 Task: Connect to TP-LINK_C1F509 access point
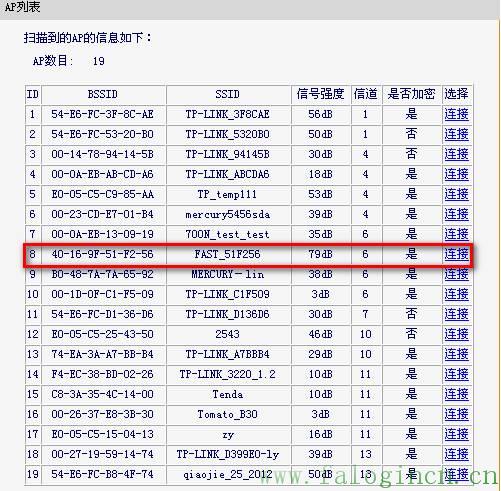(456, 294)
